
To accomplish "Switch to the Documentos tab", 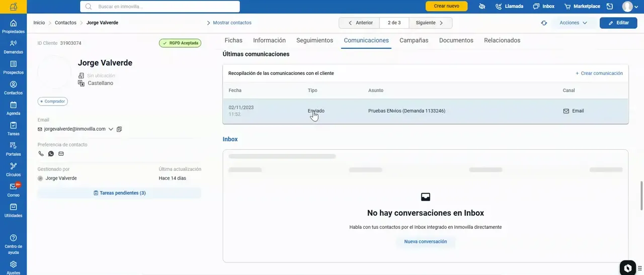I will pos(456,40).
